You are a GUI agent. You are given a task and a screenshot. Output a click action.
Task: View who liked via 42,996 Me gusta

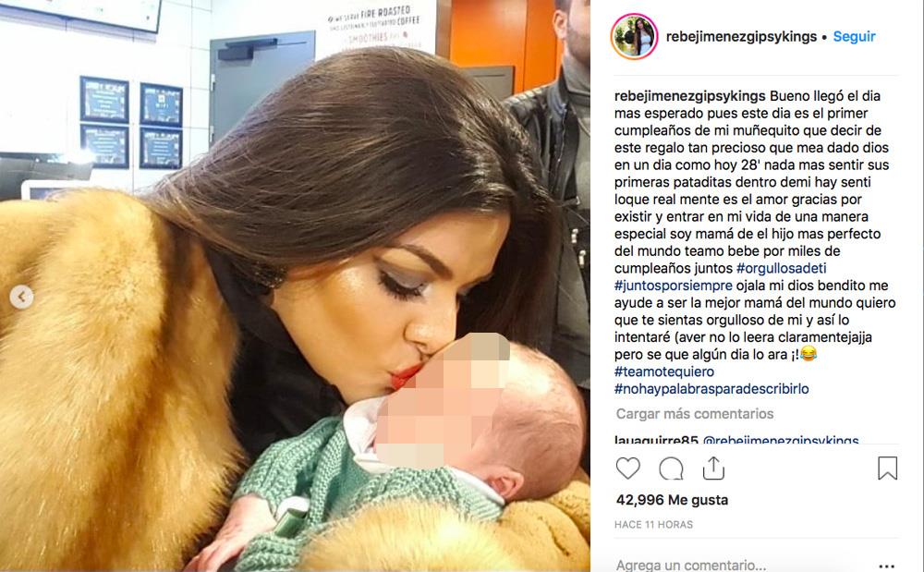click(672, 500)
